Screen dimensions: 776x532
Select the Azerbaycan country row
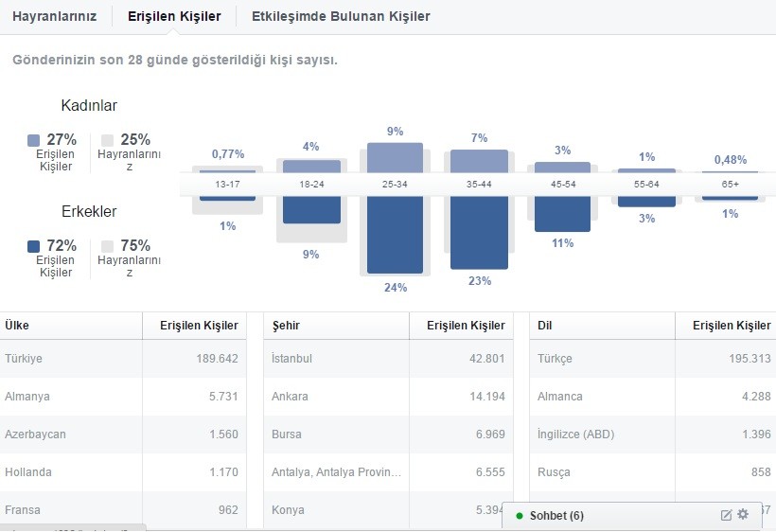pos(123,434)
